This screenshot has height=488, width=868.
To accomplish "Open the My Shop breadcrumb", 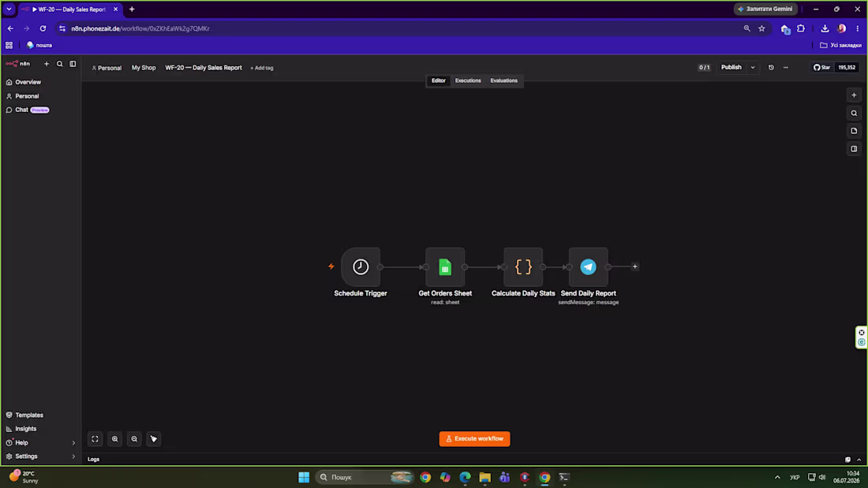I will pos(144,68).
